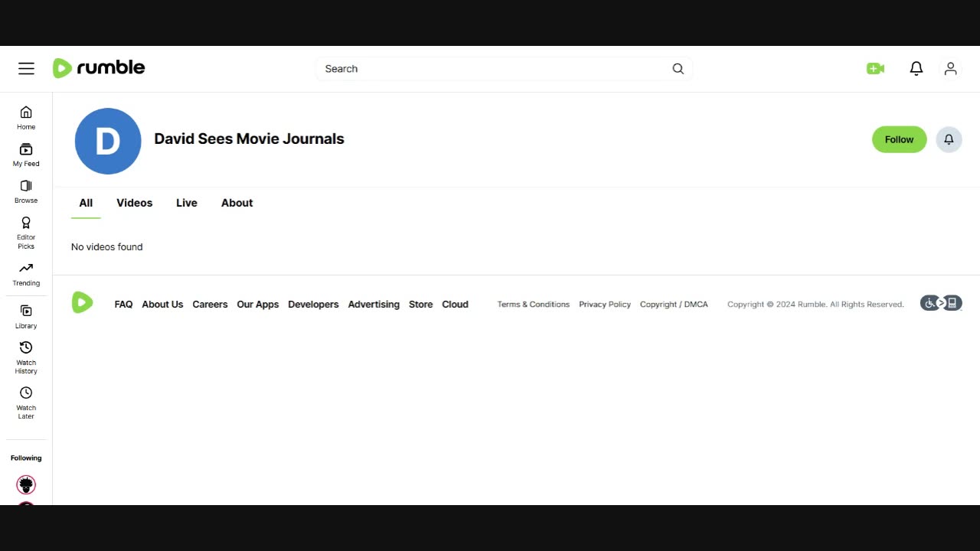
Task: Click the Following heading in sidebar
Action: 26,458
